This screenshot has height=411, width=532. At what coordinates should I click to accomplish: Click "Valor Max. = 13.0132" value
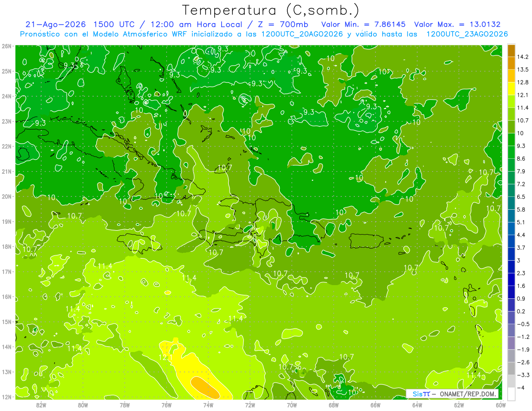[x=458, y=24]
